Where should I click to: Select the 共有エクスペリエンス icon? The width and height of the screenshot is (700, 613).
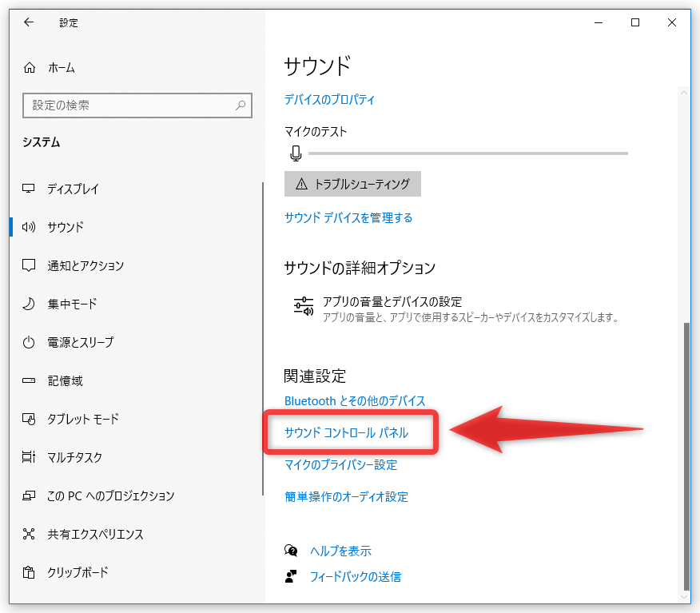click(x=29, y=534)
